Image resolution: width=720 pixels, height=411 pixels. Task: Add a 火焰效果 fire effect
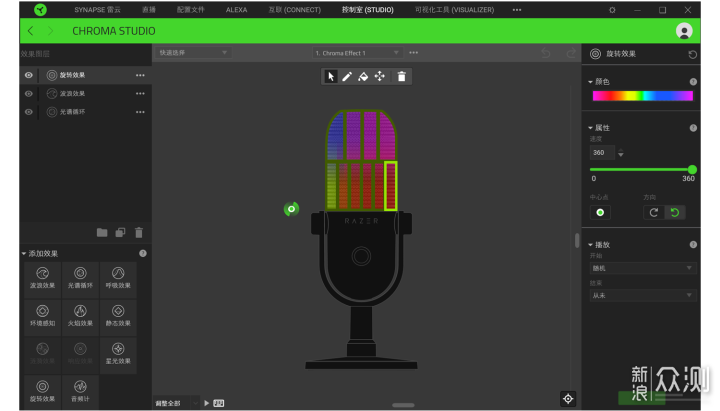[80, 316]
